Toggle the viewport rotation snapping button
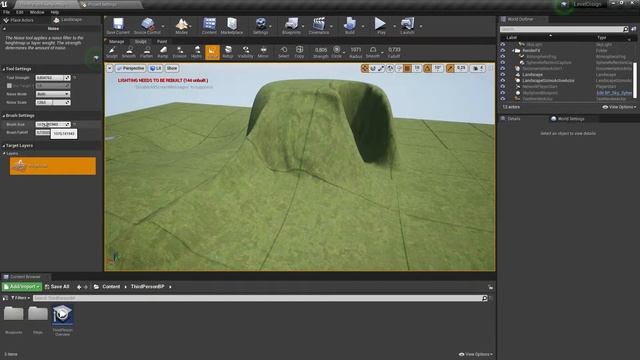Screen dimensions: 640x360 pyautogui.click(x=428, y=69)
